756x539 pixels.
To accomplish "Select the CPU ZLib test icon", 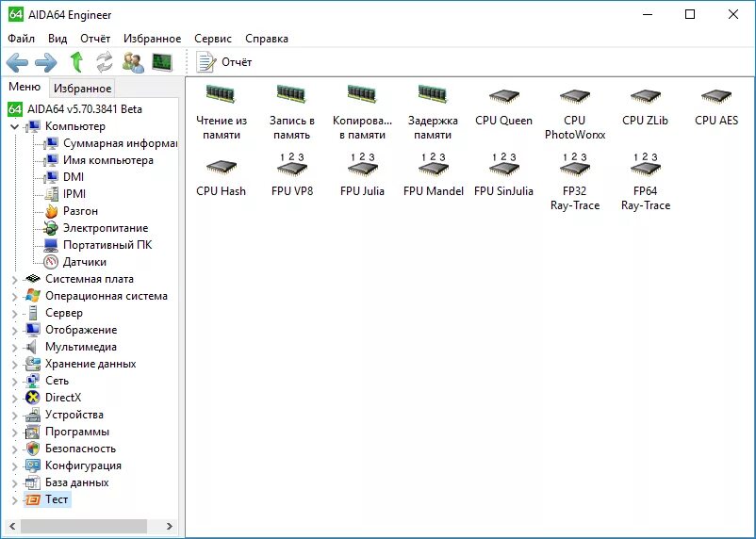I will click(645, 107).
